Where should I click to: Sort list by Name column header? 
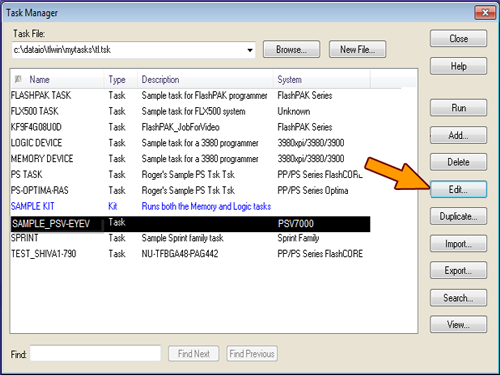coord(39,79)
